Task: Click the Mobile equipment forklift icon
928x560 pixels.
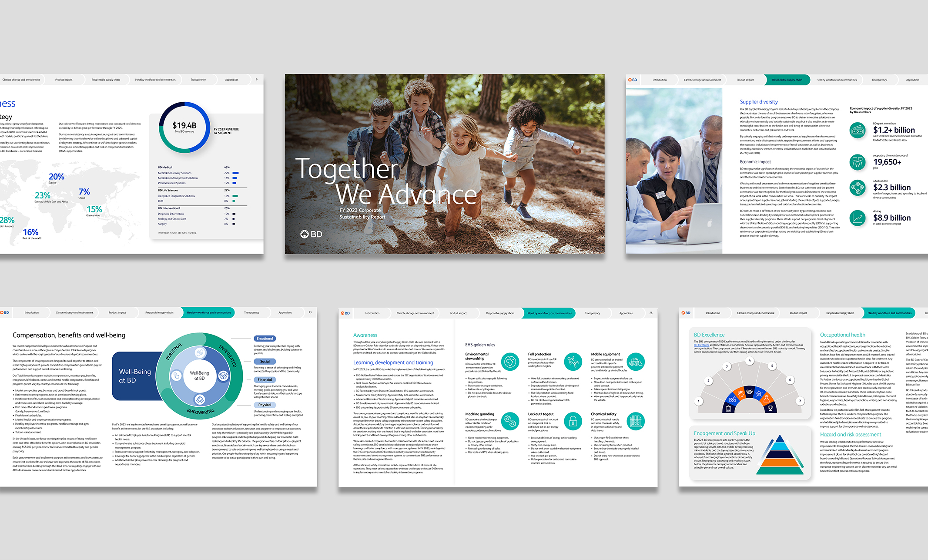Action: 636,362
